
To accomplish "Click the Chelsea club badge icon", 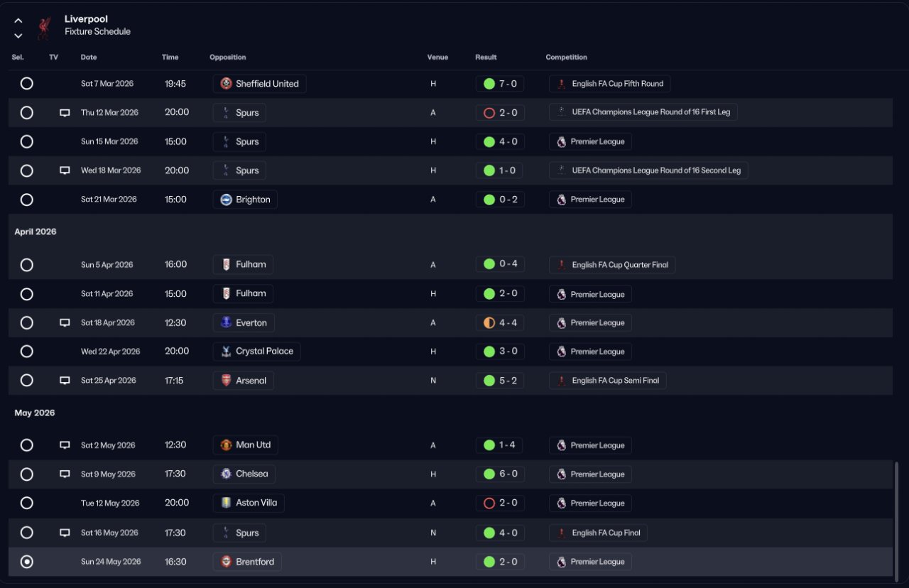I will (x=227, y=474).
